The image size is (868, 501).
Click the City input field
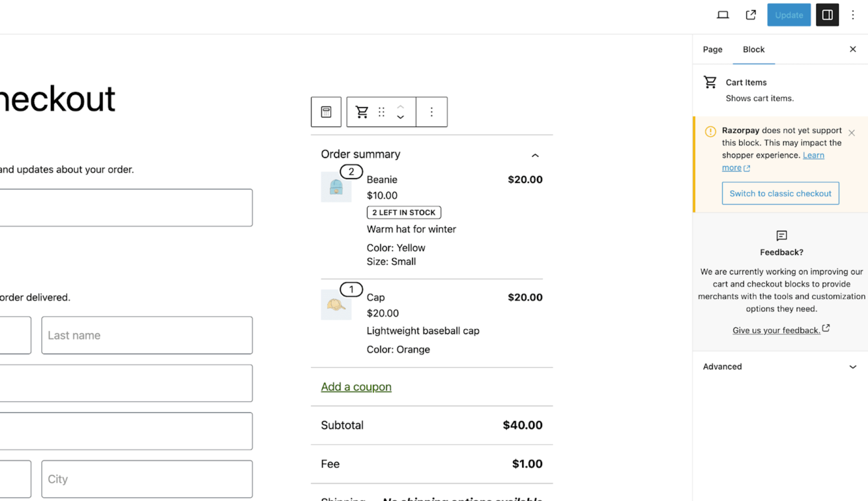[146, 479]
